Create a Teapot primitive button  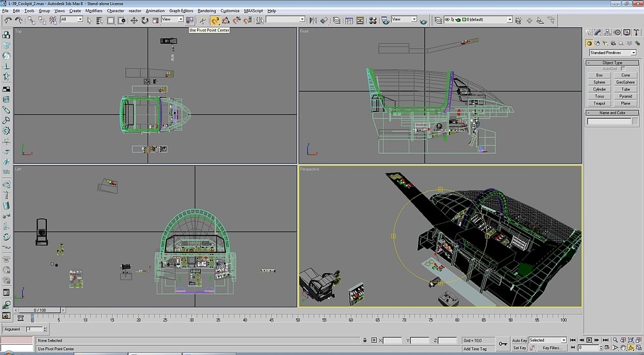point(599,103)
